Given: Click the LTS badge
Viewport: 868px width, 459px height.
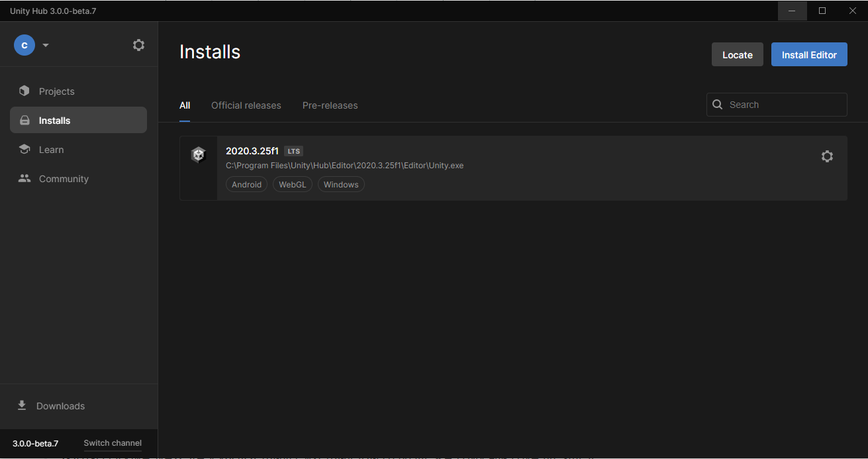Looking at the screenshot, I should [x=293, y=151].
